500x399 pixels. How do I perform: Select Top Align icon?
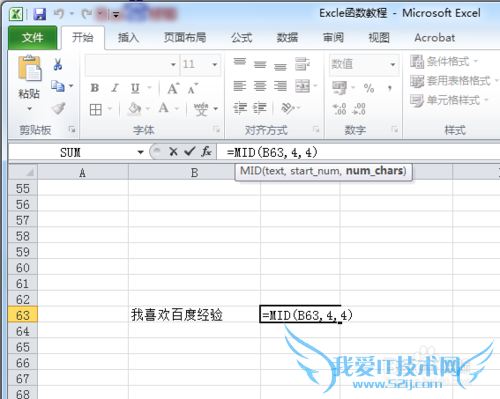tap(240, 63)
